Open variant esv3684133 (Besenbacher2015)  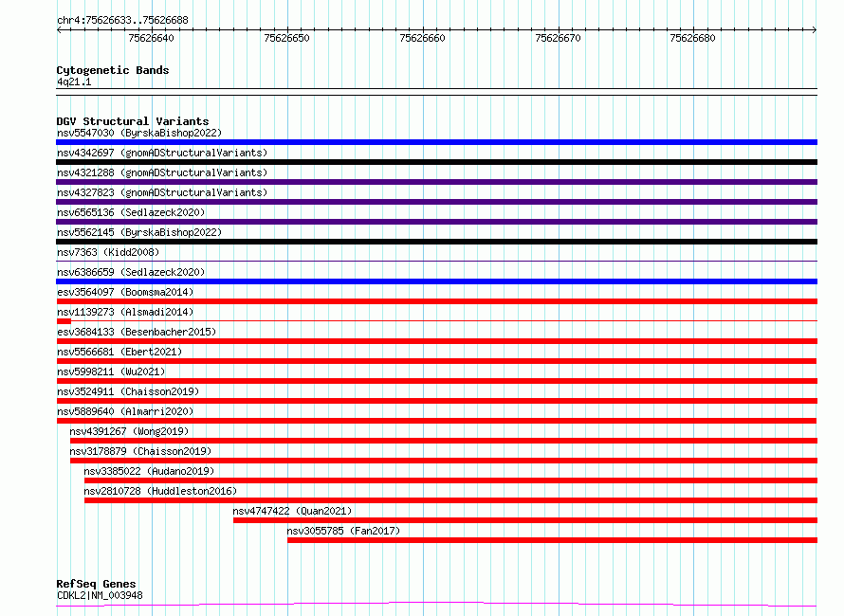pos(137,332)
